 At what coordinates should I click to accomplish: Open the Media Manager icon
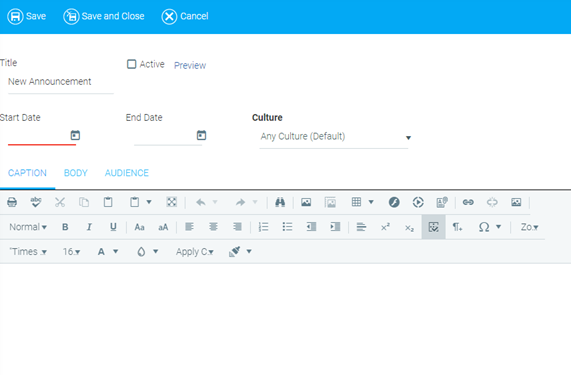418,202
